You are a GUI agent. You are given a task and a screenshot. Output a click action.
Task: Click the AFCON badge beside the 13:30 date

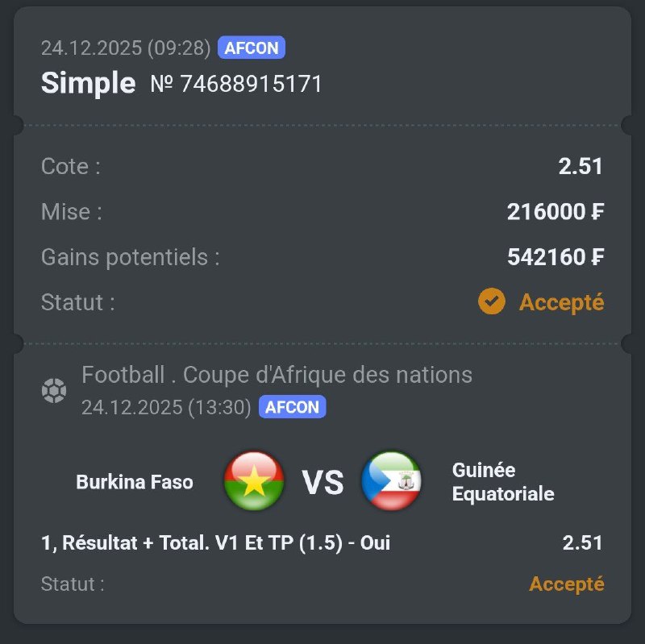click(292, 407)
